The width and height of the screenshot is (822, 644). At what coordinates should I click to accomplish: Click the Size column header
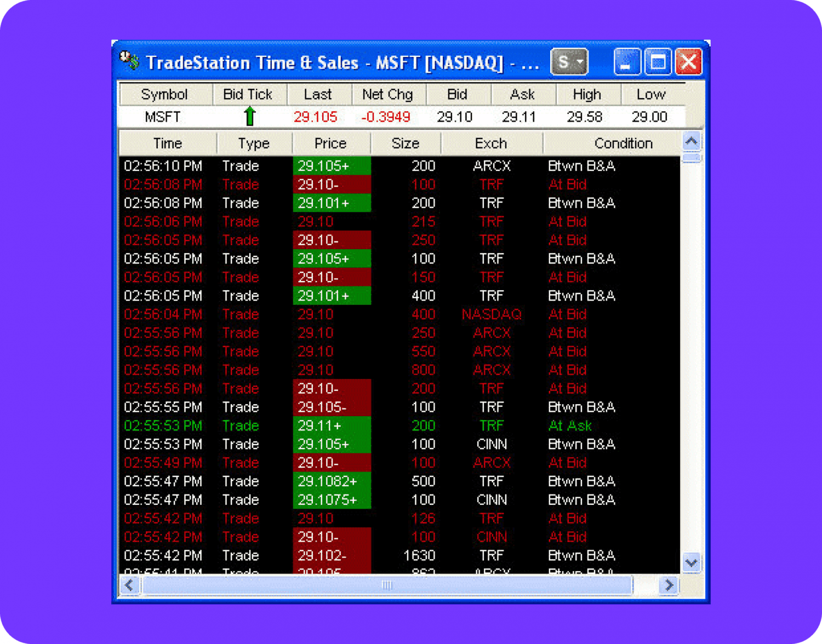[406, 143]
